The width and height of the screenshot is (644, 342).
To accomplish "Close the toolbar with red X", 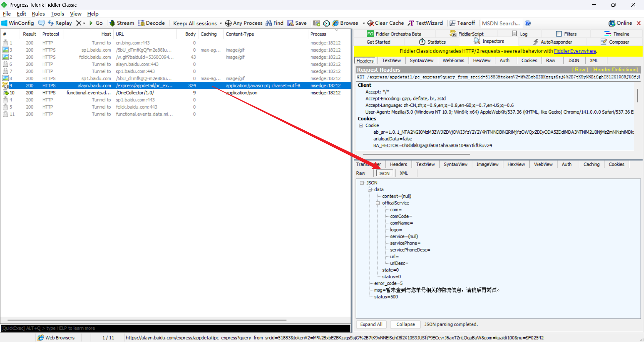I will [x=639, y=23].
